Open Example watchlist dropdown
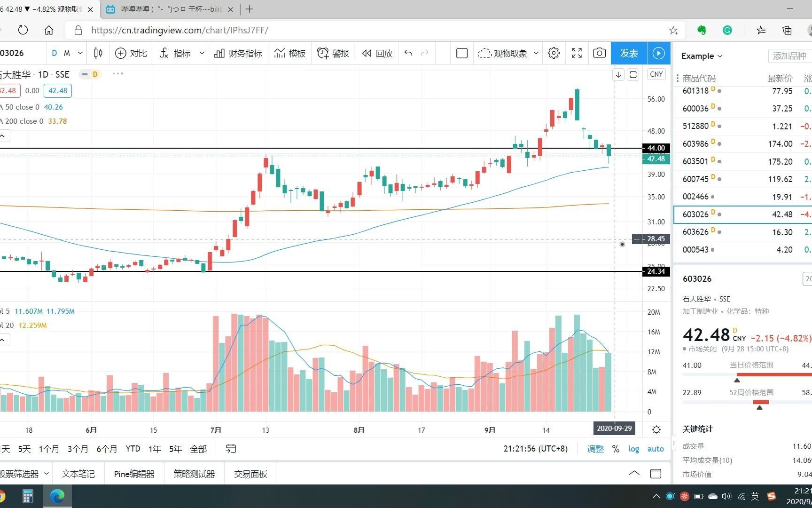 click(702, 56)
